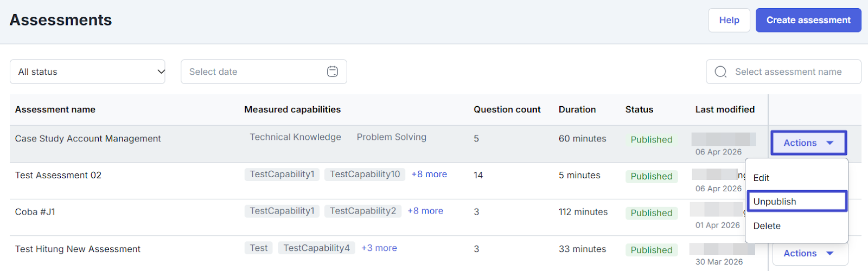
Task: Focus the Select assessment name search field
Action: (788, 72)
